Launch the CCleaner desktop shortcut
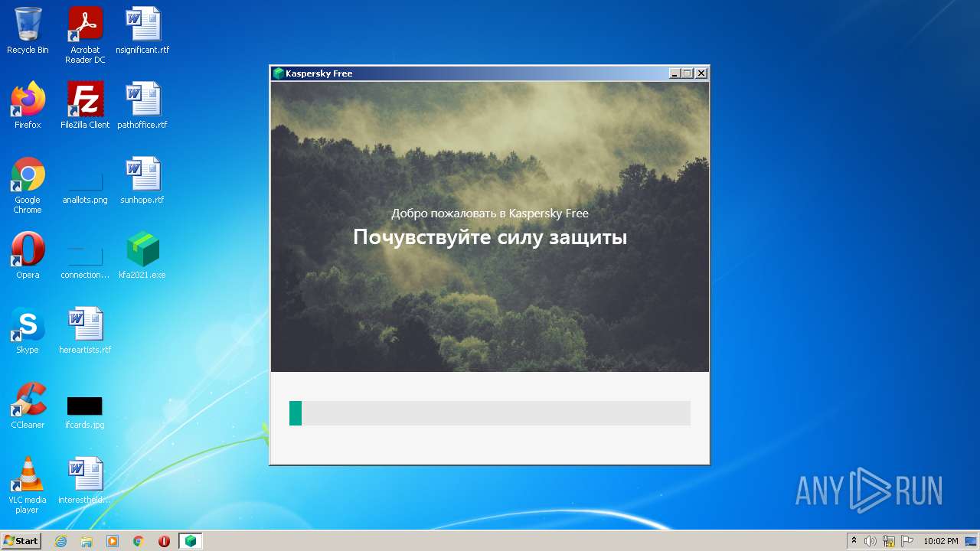The height and width of the screenshot is (551, 980). (x=28, y=406)
